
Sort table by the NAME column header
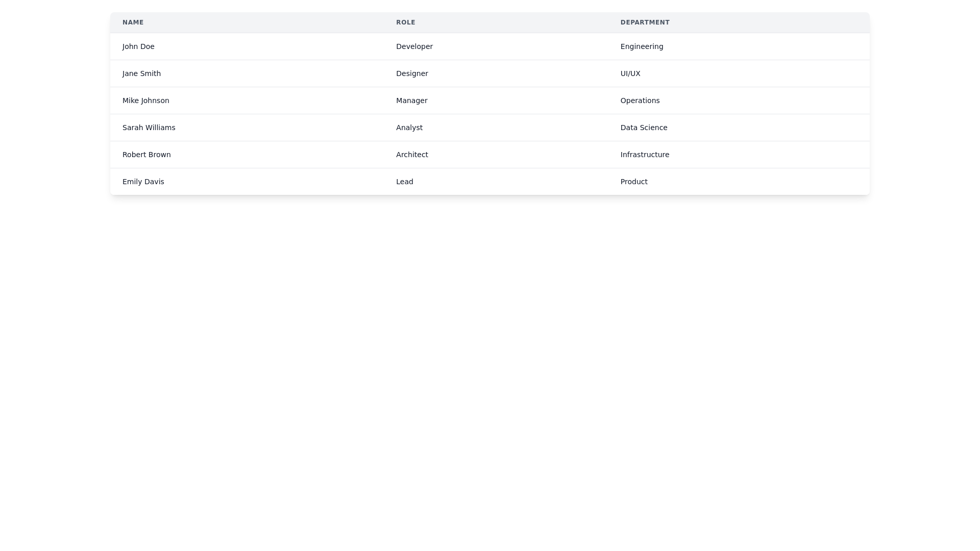click(133, 22)
